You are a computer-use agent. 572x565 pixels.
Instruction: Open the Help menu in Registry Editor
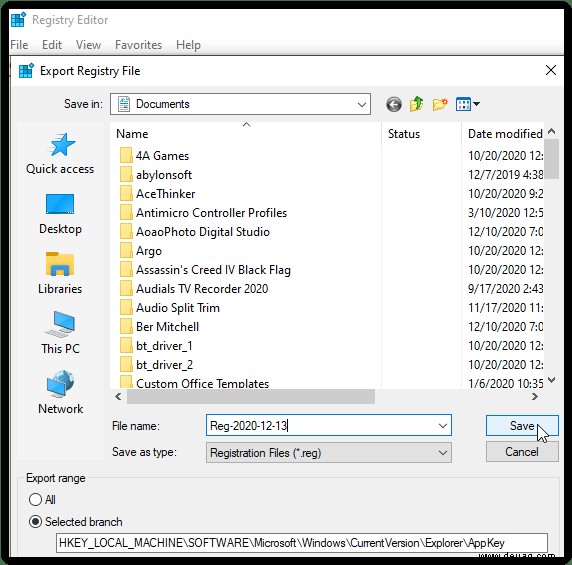click(188, 45)
